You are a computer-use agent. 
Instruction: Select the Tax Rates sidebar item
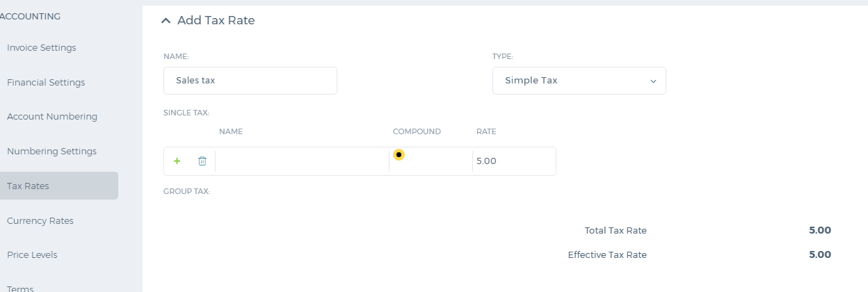click(x=59, y=186)
